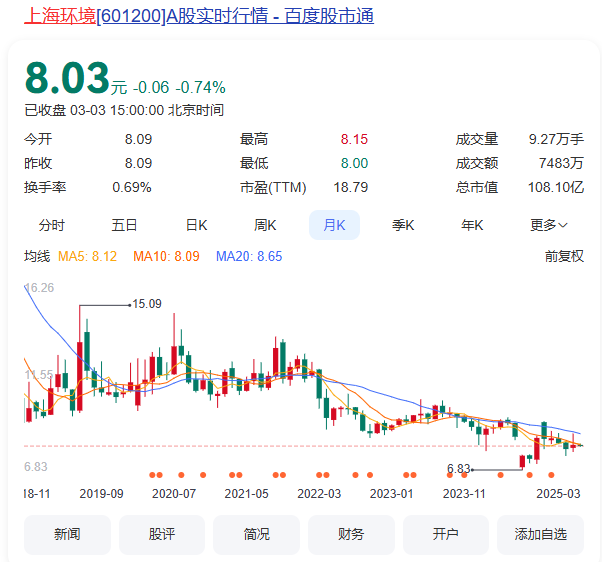Click the 15.09 high-price marker on chart
Image resolution: width=602 pixels, height=562 pixels.
147,304
